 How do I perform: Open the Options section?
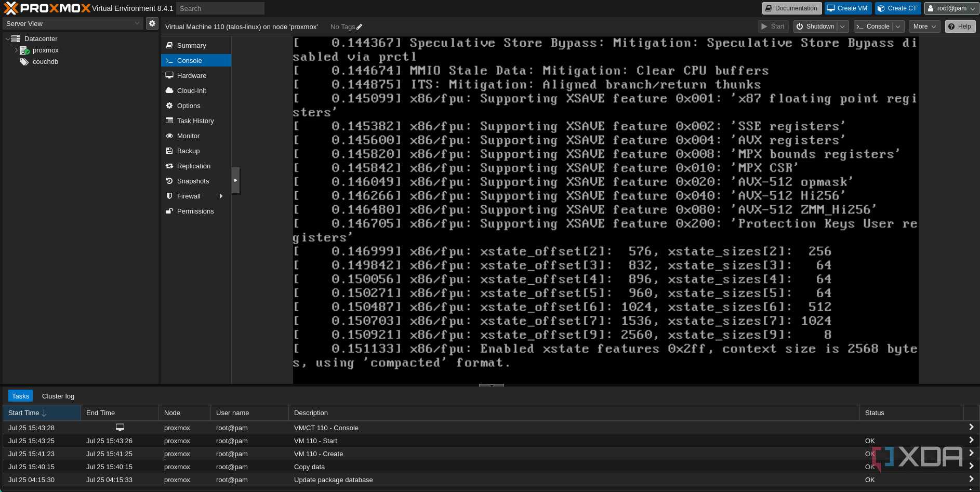[196, 106]
